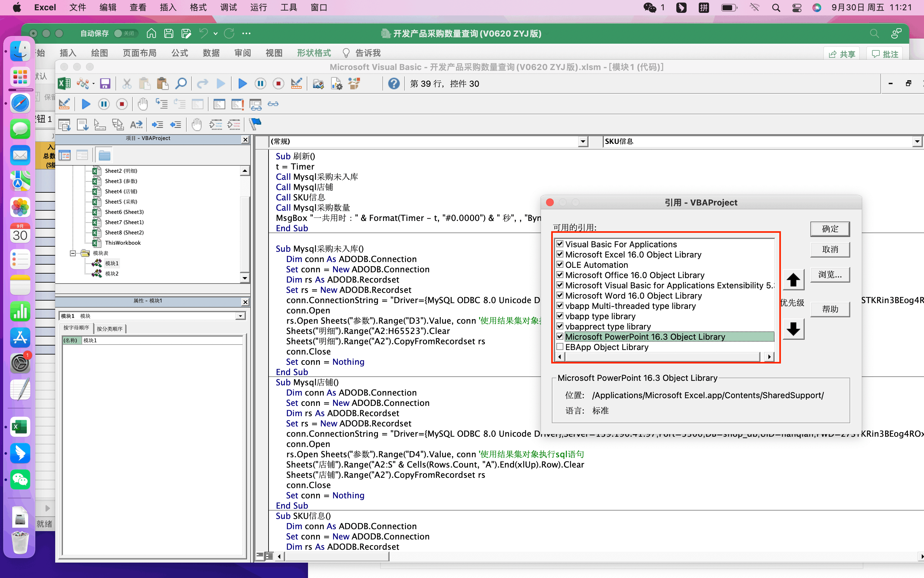Uncheck Microsoft PowerPoint 16.3 Object Library
Image resolution: width=924 pixels, height=578 pixels.
click(x=560, y=337)
